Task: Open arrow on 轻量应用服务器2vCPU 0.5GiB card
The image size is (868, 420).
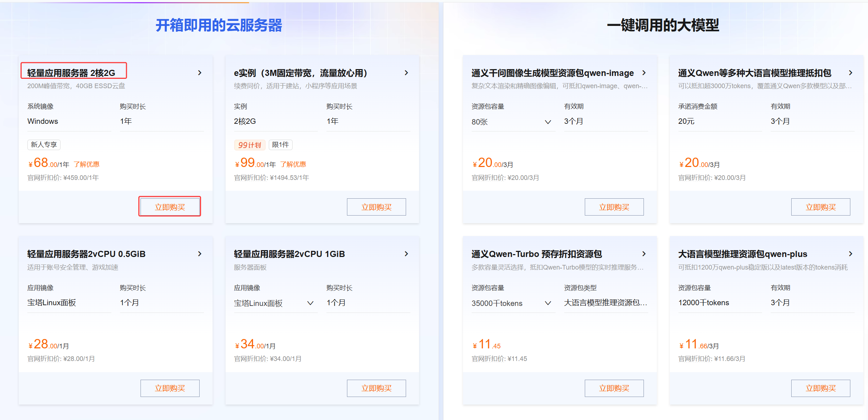Action: (x=200, y=254)
